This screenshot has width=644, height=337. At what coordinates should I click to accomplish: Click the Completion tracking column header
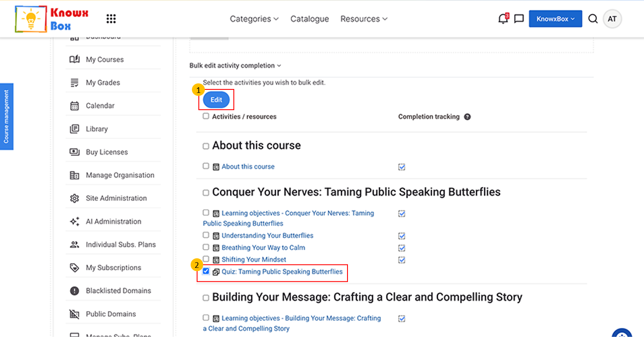(x=429, y=117)
